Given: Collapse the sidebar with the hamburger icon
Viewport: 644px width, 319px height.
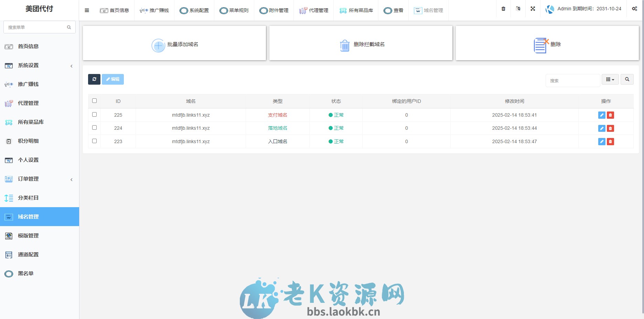Looking at the screenshot, I should click(x=87, y=10).
